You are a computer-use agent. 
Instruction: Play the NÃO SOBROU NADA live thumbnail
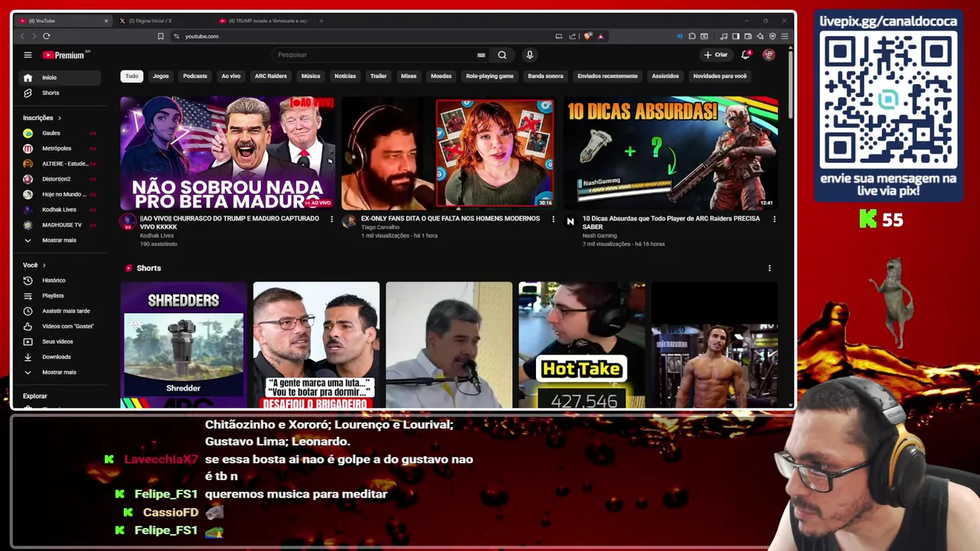pos(227,153)
